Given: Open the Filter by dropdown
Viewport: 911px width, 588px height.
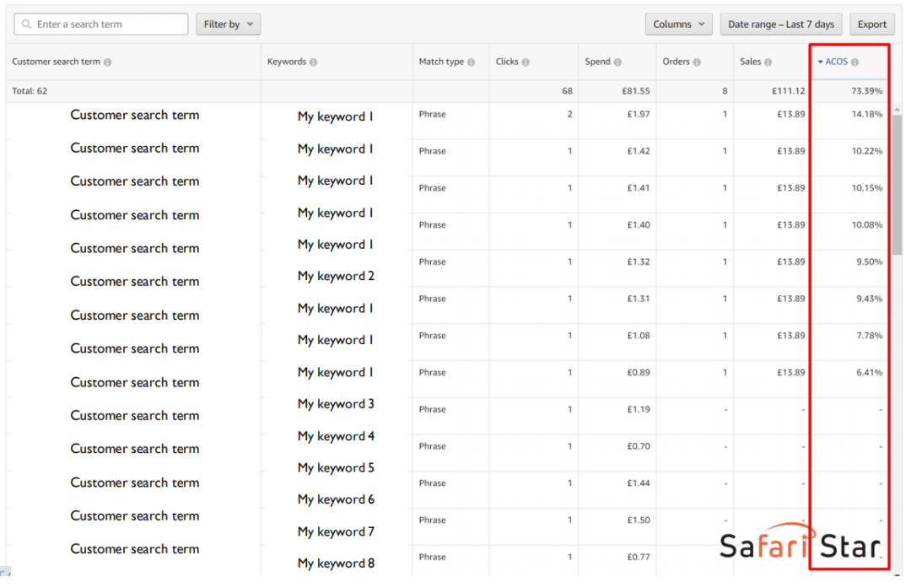Looking at the screenshot, I should pos(228,24).
